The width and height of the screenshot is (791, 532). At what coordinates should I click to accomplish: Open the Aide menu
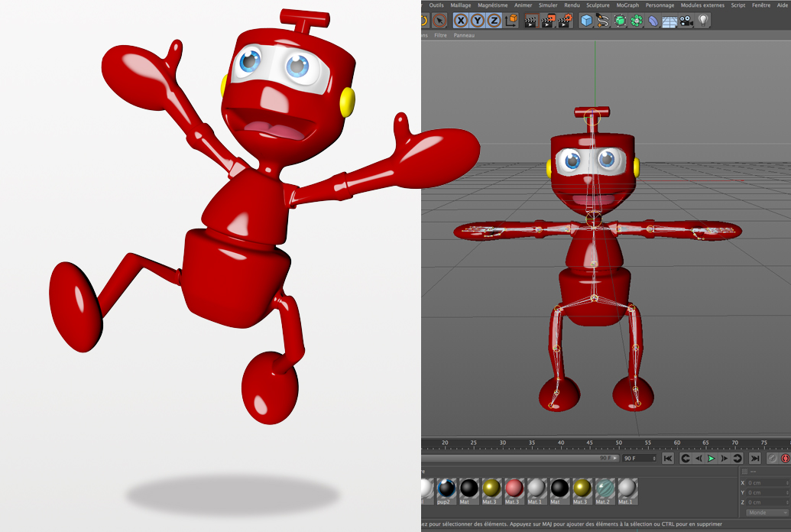click(x=783, y=5)
